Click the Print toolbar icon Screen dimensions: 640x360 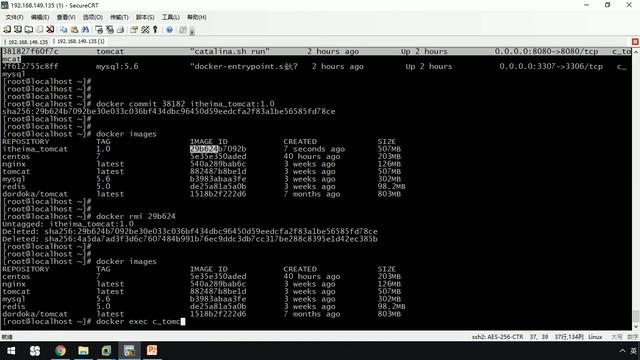tap(120, 29)
